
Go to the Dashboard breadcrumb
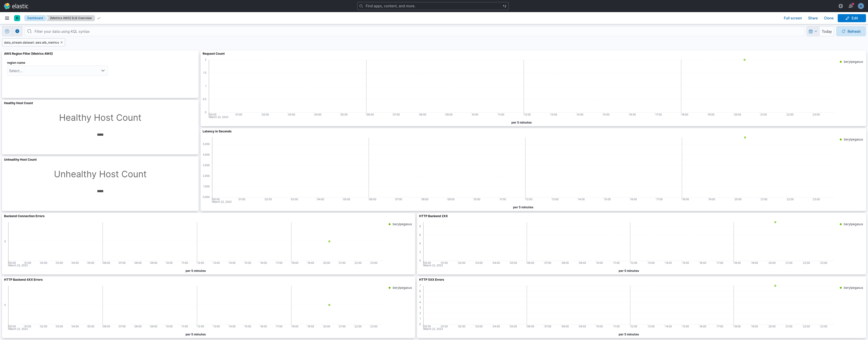click(x=35, y=18)
